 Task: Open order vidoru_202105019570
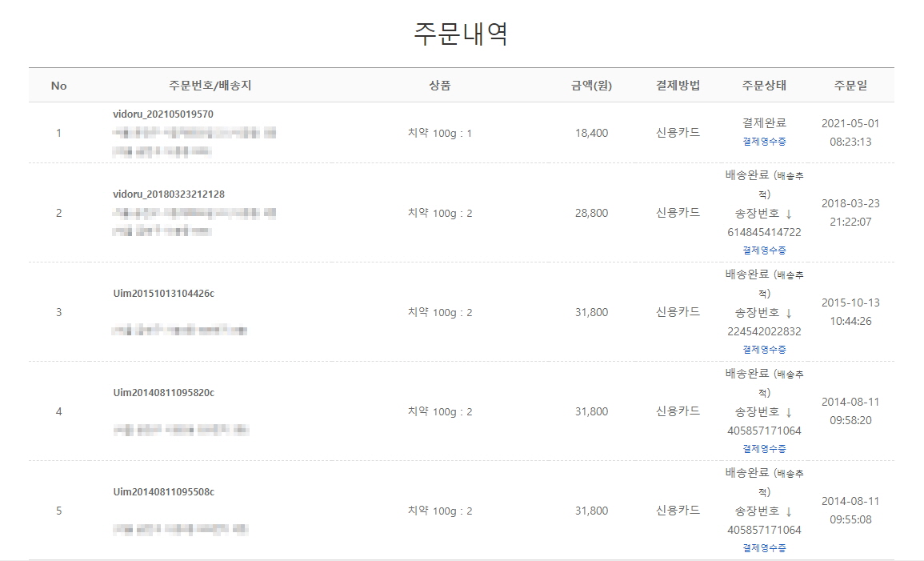click(163, 114)
